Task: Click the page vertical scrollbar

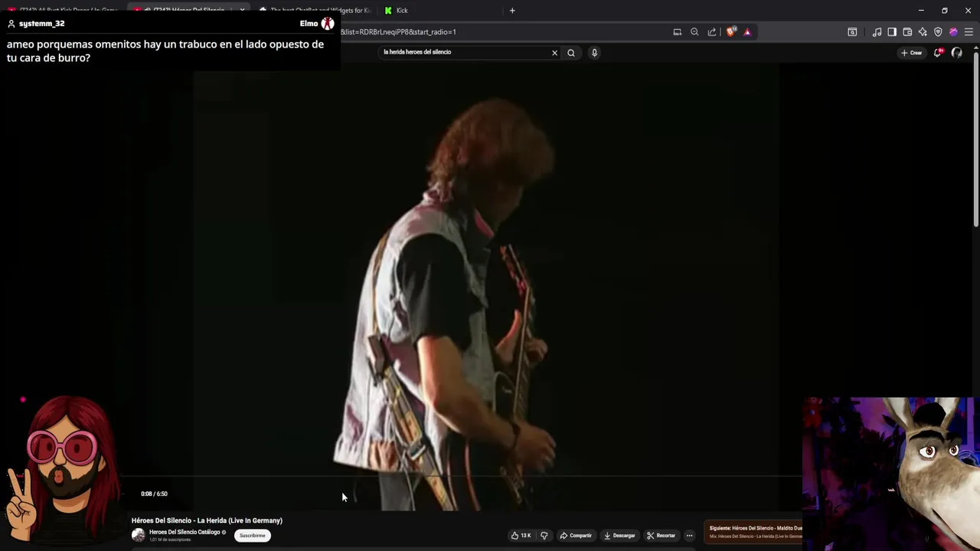Action: [x=975, y=138]
